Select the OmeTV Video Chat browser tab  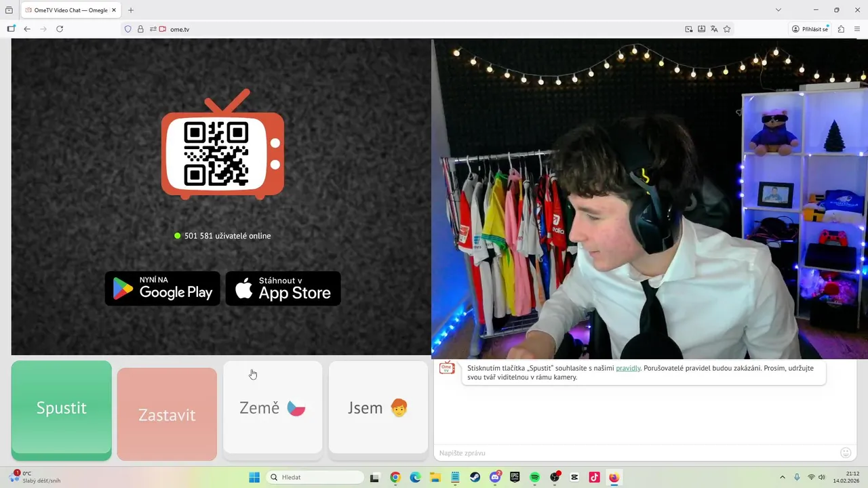click(69, 10)
